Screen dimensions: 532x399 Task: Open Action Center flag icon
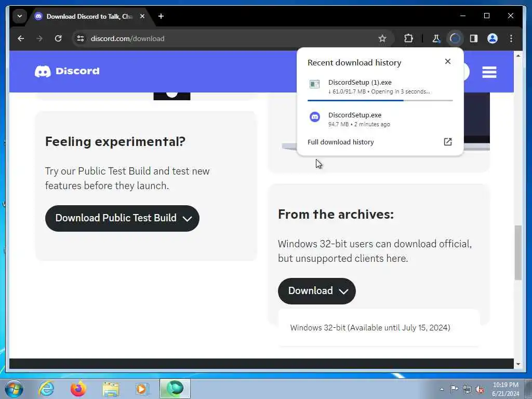pos(454,389)
